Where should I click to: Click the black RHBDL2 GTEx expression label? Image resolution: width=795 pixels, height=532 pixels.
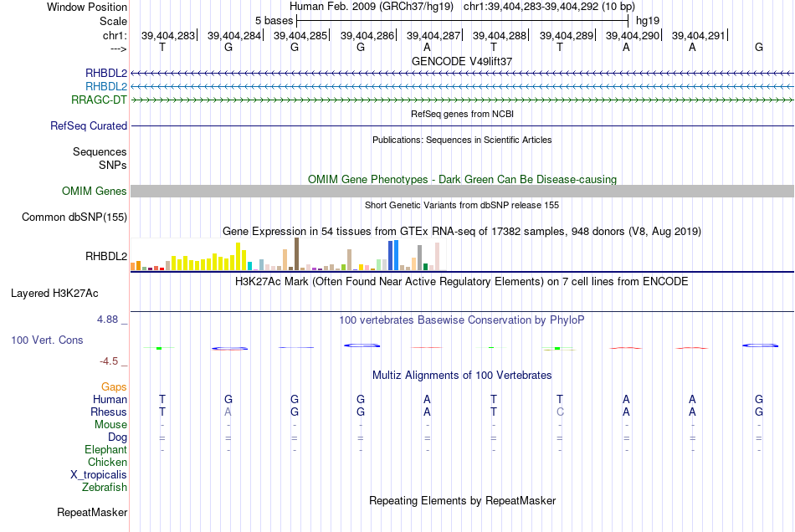tap(106, 256)
